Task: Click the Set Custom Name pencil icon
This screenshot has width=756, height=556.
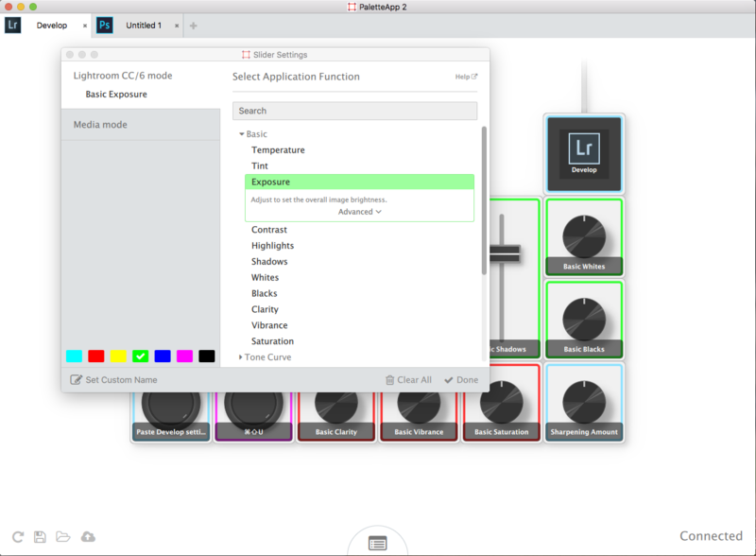Action: coord(78,378)
